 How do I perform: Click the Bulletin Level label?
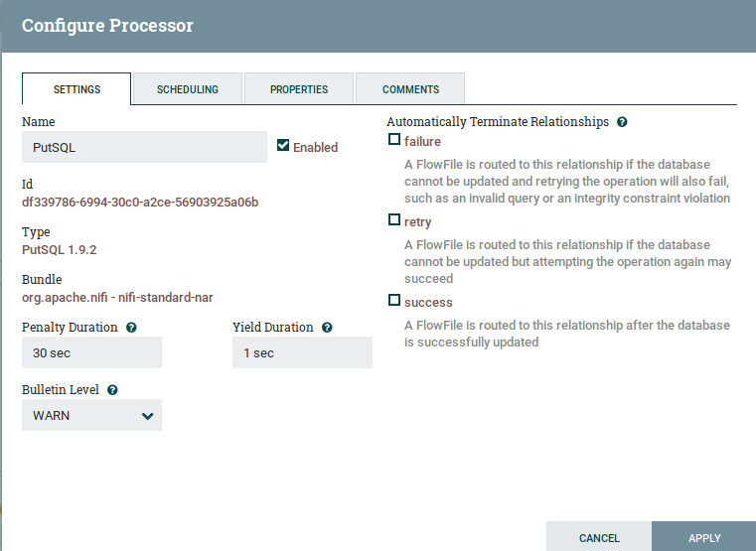[x=61, y=389]
